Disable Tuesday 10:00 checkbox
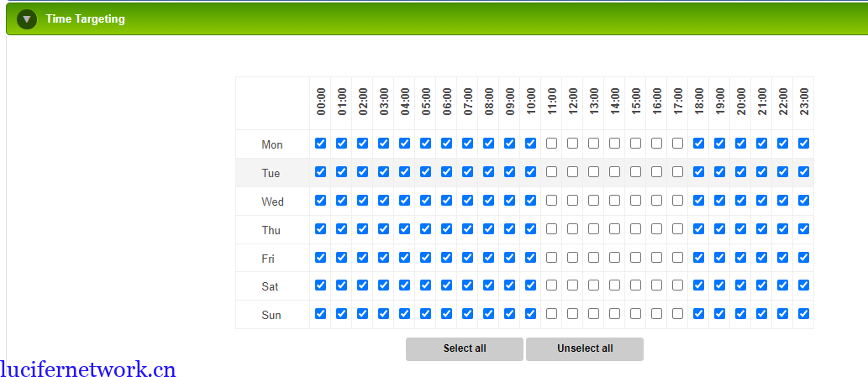Screen dimensions: 868x377 coord(530,172)
